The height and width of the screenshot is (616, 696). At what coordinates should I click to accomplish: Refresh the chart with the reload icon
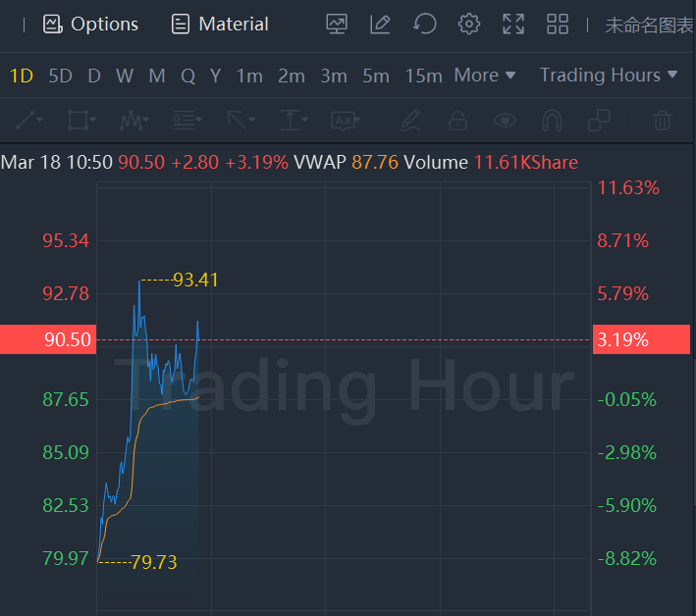[x=425, y=25]
